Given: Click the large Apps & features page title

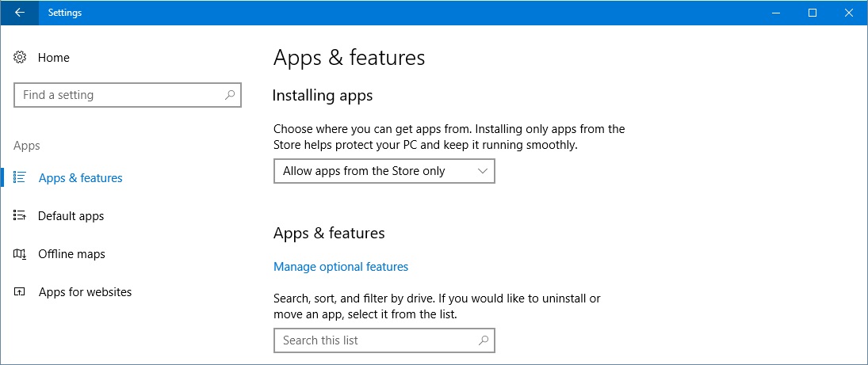Looking at the screenshot, I should [350, 58].
